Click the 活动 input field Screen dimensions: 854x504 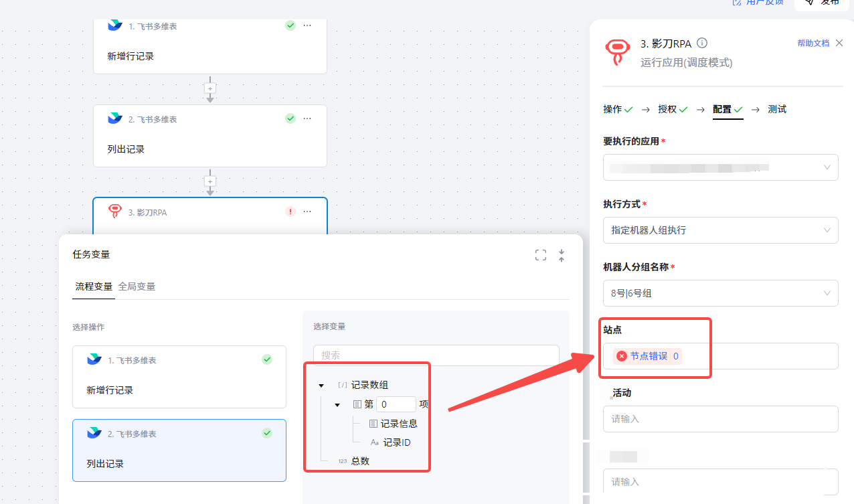click(x=721, y=419)
